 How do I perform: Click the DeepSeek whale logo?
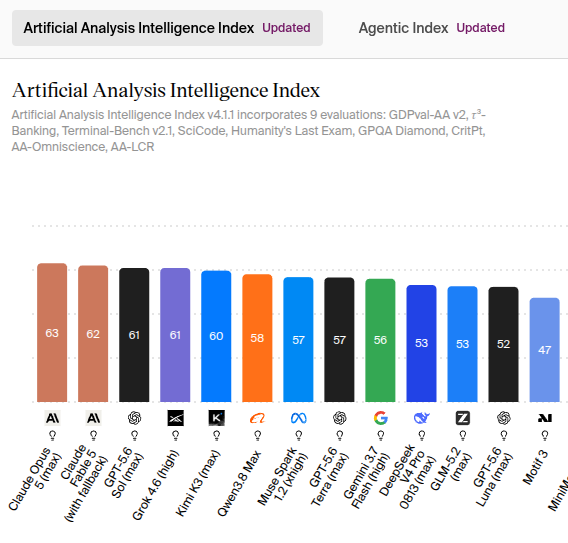tap(422, 418)
